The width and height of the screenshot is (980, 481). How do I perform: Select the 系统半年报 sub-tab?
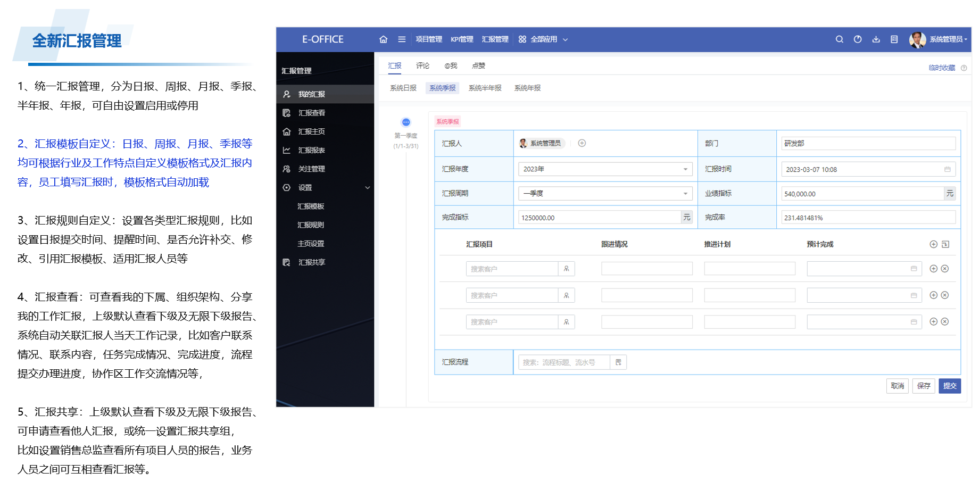pyautogui.click(x=485, y=88)
